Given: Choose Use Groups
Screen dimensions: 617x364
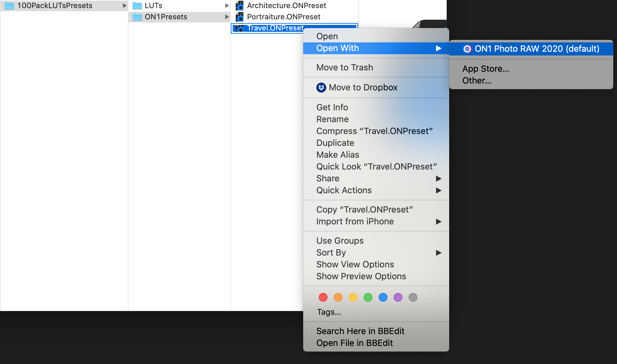Looking at the screenshot, I should coord(376,241).
